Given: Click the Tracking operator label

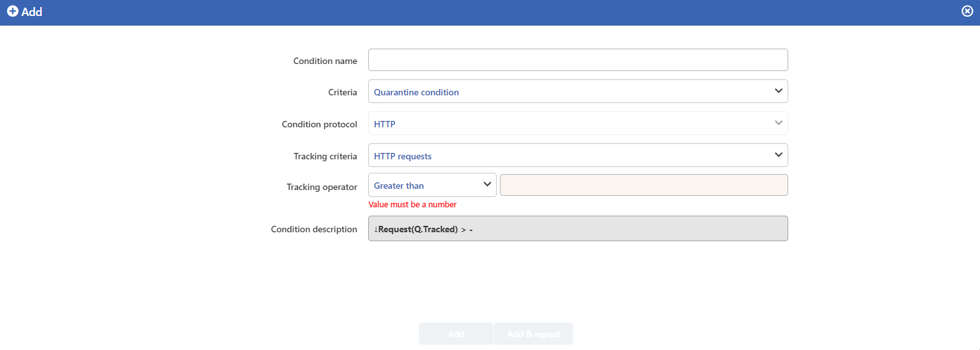Looking at the screenshot, I should (x=322, y=187).
